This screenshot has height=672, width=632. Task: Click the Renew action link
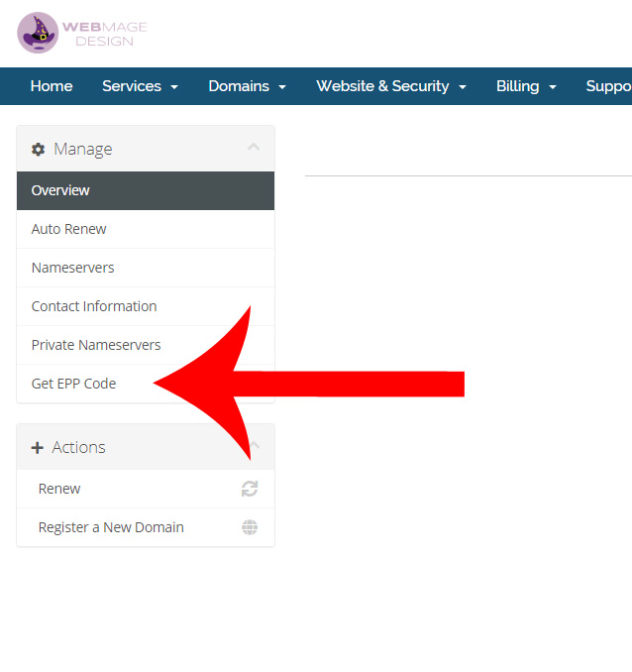[x=59, y=489]
